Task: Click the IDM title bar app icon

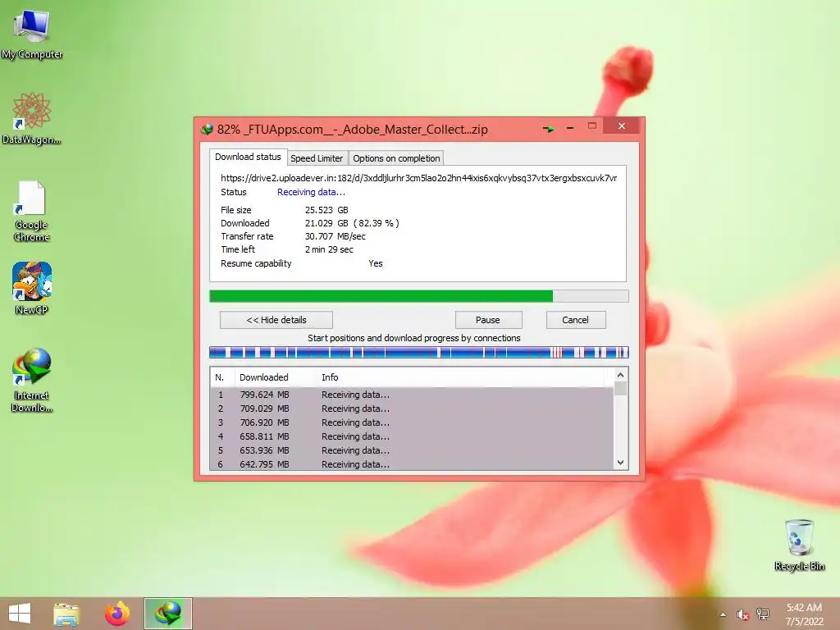Action: click(207, 129)
